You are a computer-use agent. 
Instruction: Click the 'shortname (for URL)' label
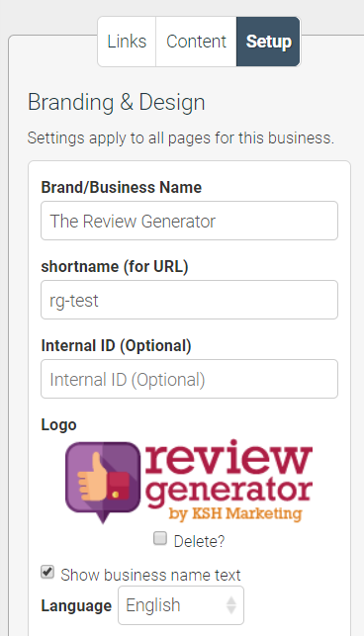coord(115,267)
